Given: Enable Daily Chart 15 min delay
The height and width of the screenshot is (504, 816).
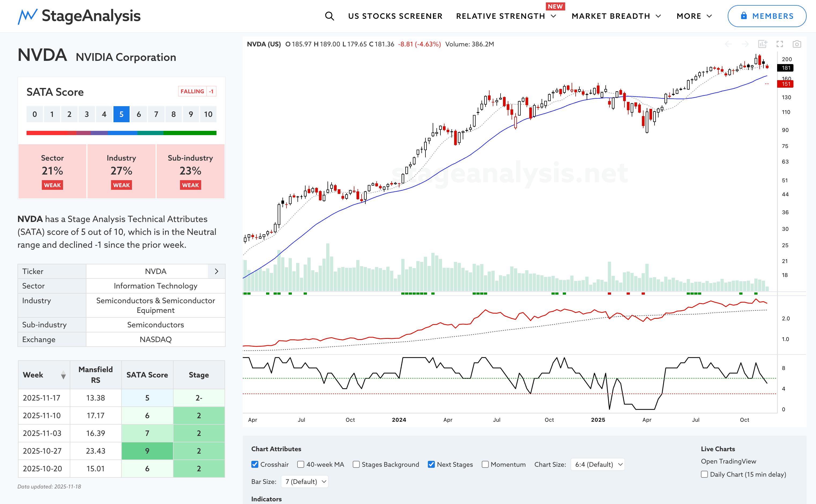Looking at the screenshot, I should click(704, 474).
